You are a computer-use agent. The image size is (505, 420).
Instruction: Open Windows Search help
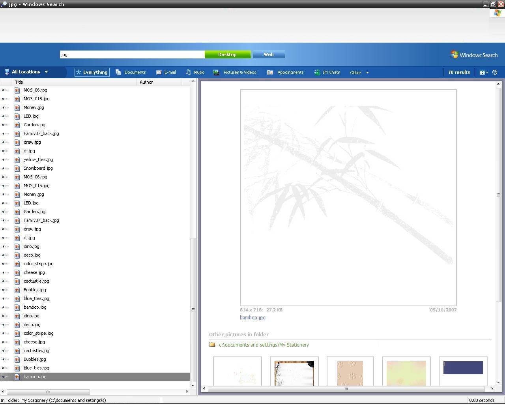tap(495, 72)
